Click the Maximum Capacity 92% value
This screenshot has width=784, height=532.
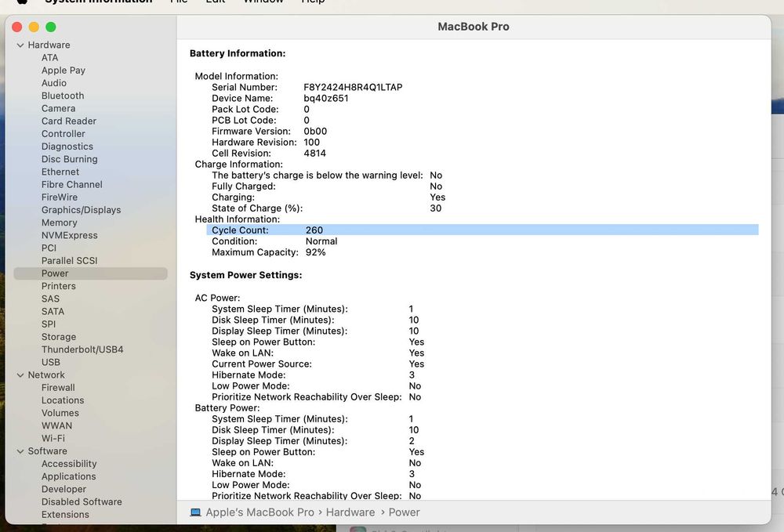click(315, 252)
